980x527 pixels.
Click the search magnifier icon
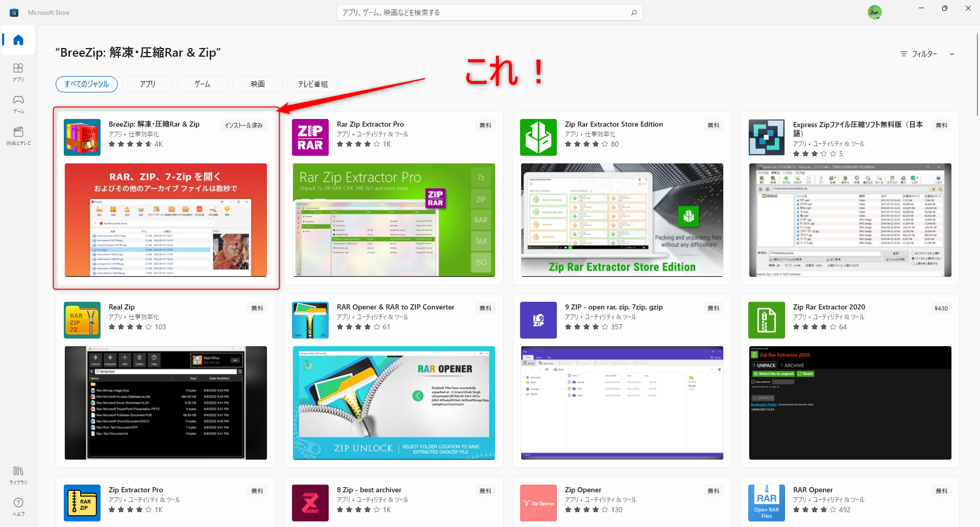(x=633, y=13)
